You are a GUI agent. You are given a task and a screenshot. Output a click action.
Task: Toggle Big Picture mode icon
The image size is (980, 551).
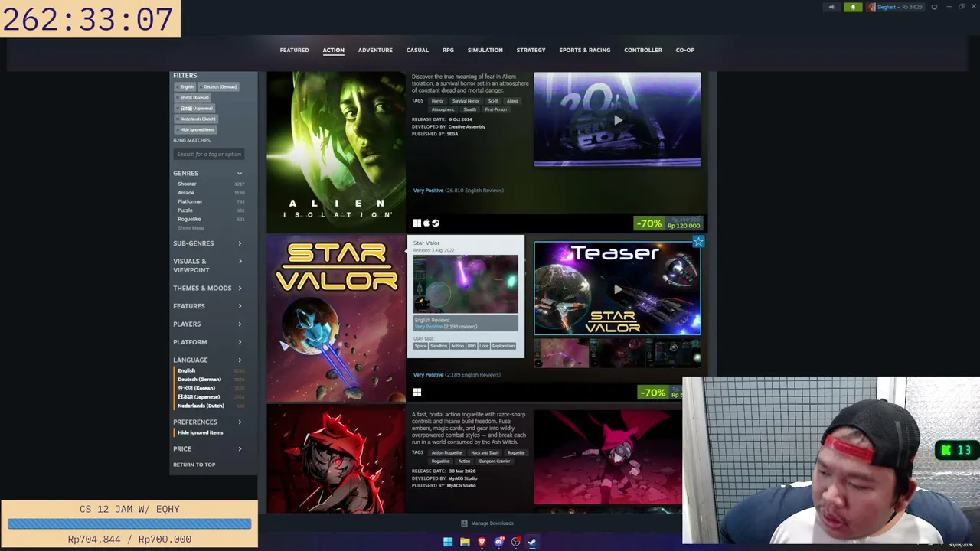[x=934, y=7]
